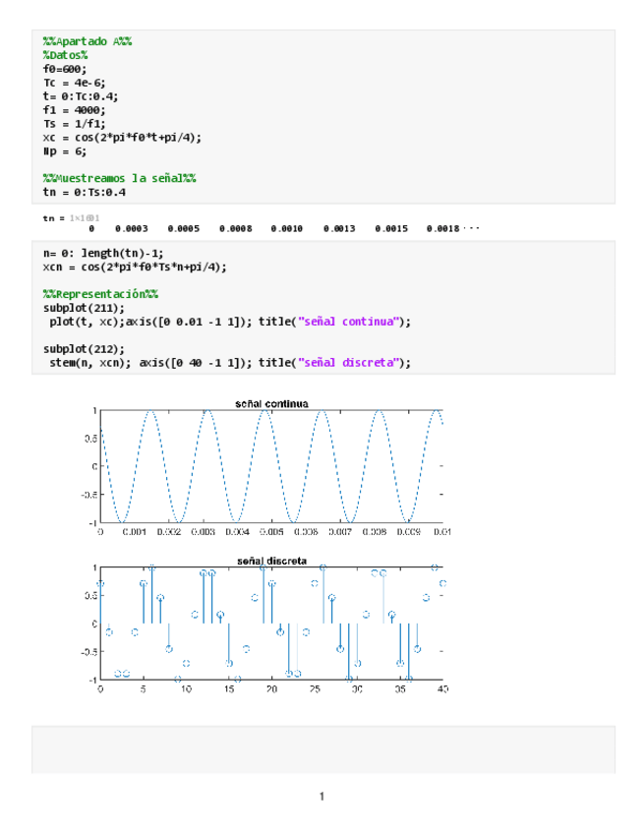Viewport: 644px width, 834px height.
Task: Click the "xc = cos(2*pi*f0*t+pi/4);" line
Action: click(122, 138)
